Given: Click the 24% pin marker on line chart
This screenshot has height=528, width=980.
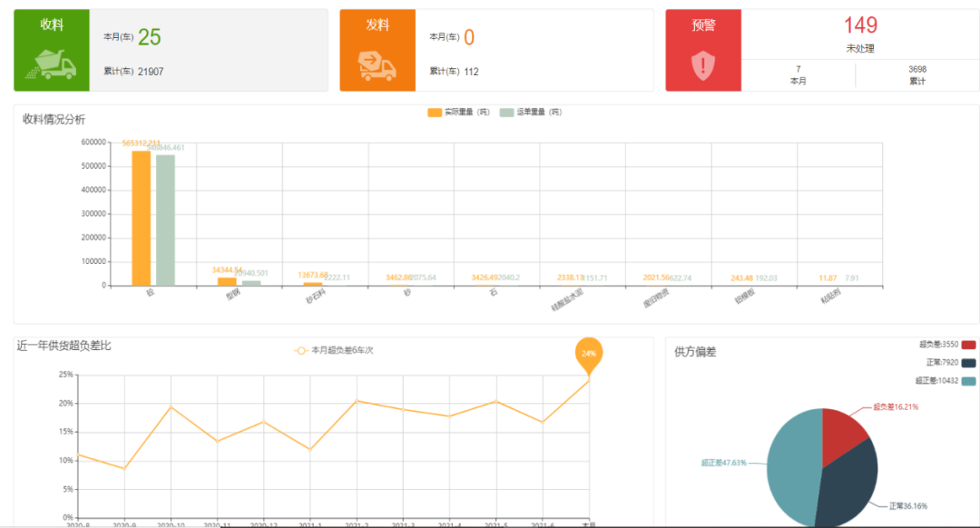Looking at the screenshot, I should point(589,355).
